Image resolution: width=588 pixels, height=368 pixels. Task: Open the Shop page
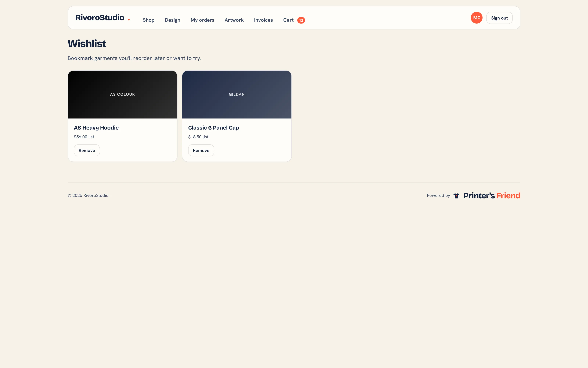pos(148,20)
